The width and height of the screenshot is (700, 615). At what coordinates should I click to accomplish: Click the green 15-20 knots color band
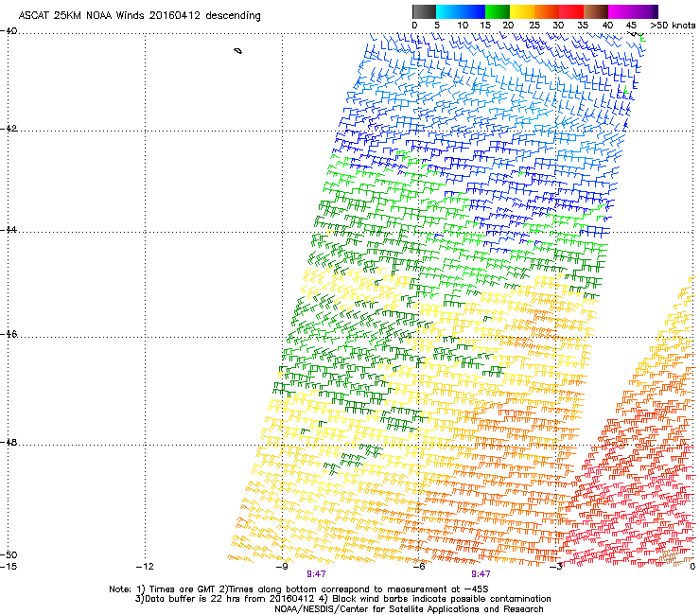click(498, 11)
